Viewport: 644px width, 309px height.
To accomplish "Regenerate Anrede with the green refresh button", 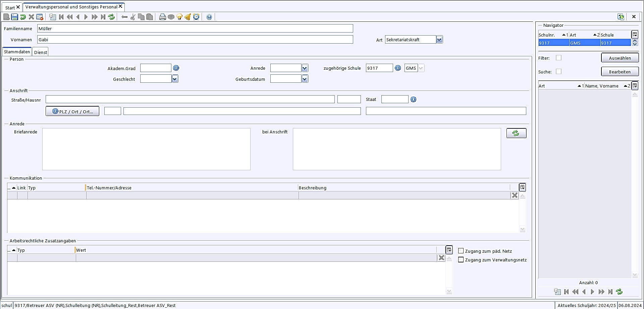I will tap(516, 133).
